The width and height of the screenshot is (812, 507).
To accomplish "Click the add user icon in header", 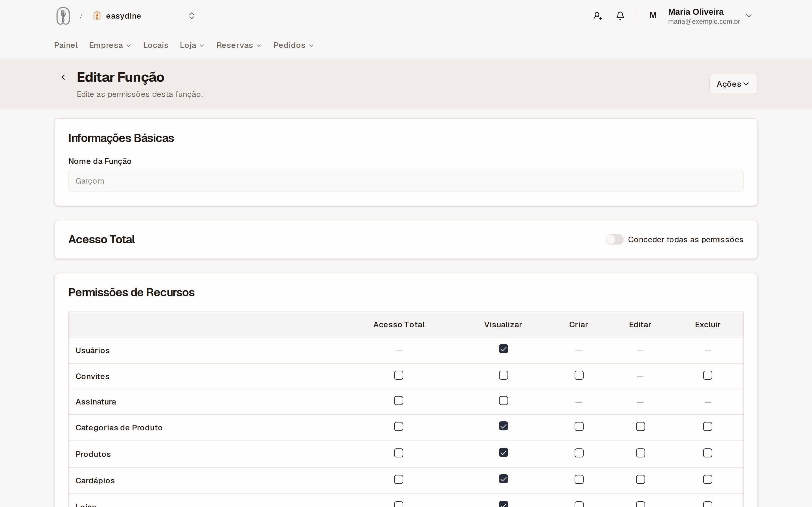I will tap(597, 16).
